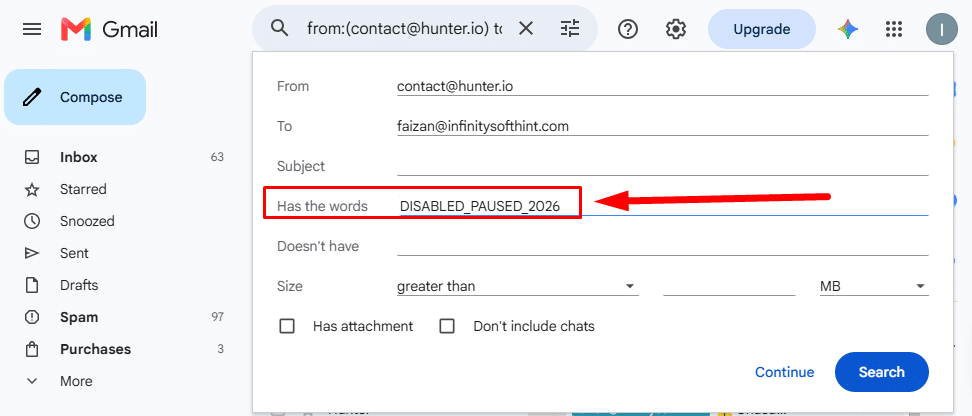Viewport: 972px width, 416px height.
Task: Click the Subject field
Action: (x=662, y=166)
